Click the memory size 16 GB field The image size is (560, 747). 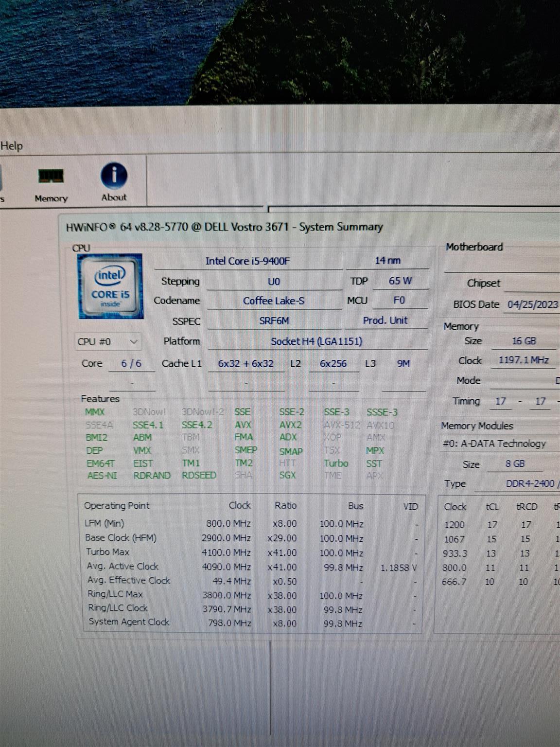point(524,341)
